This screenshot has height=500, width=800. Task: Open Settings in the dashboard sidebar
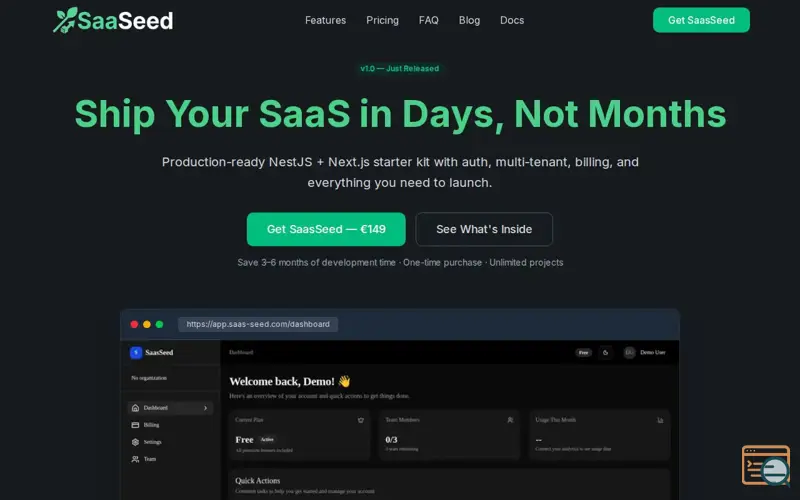tap(170, 442)
